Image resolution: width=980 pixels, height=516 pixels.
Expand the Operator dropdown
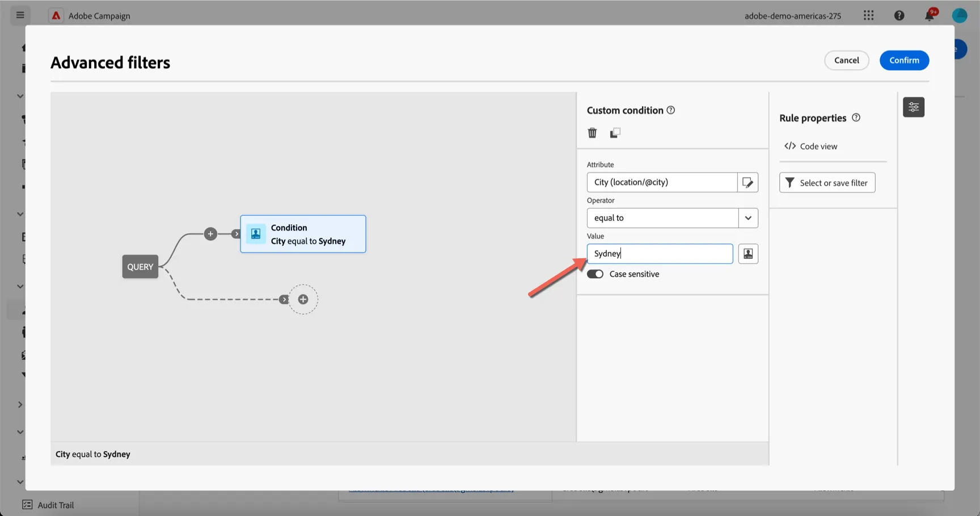[x=748, y=218]
